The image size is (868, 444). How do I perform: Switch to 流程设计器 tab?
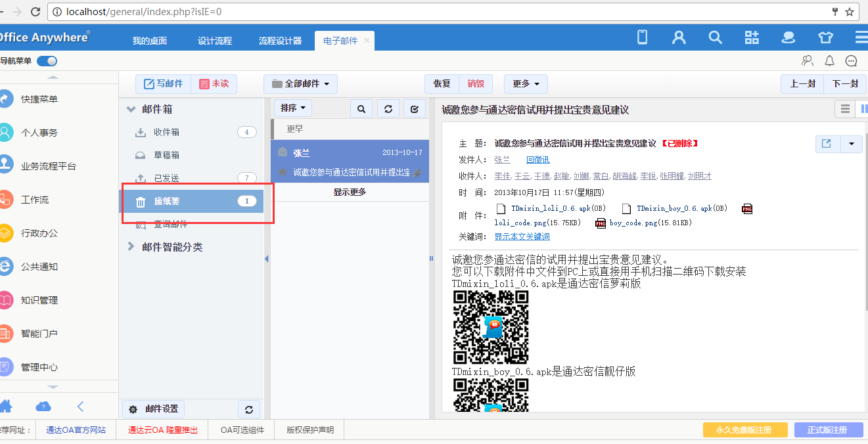[x=281, y=41]
